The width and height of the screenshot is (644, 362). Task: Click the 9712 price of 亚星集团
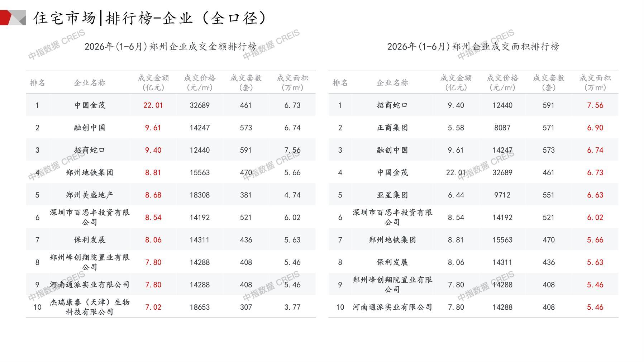(x=502, y=195)
